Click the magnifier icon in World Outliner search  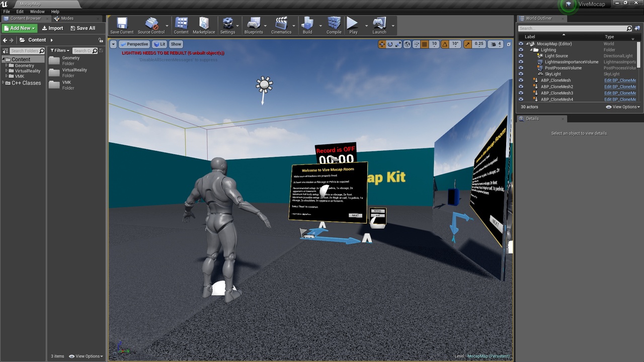point(629,29)
